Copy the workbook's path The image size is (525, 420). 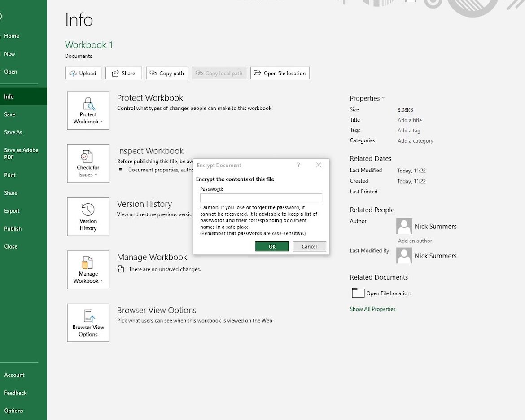(167, 73)
